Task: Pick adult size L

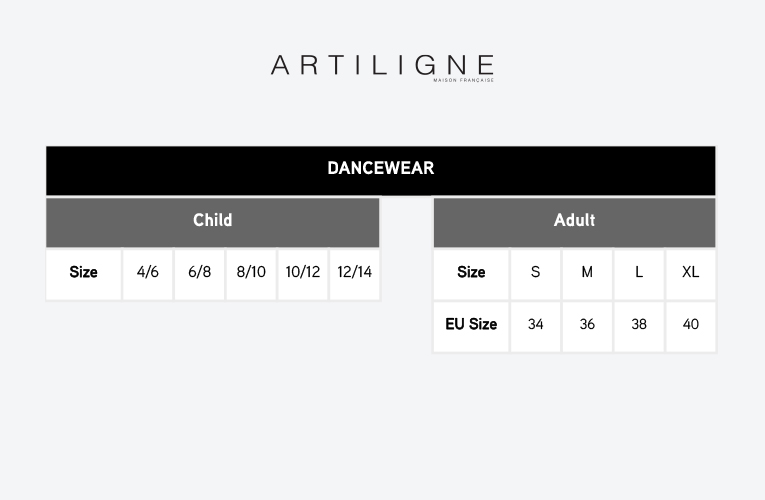Action: [x=639, y=273]
